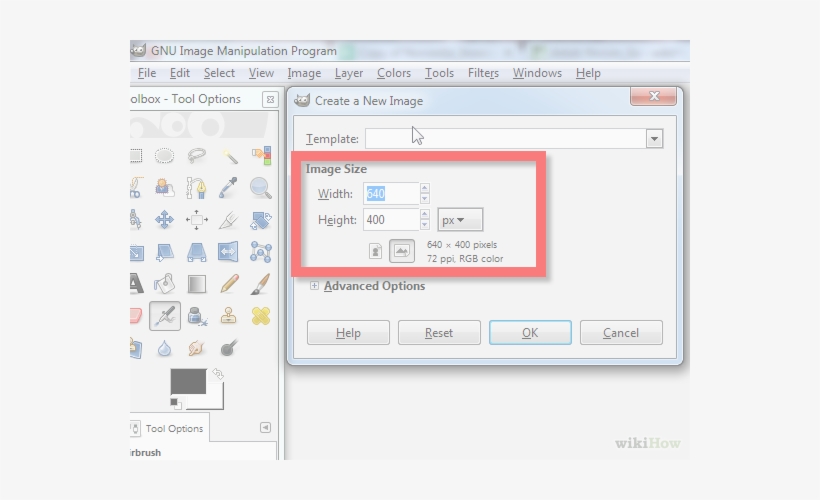Screen dimensions: 820x500
Task: Open the Edit menu
Action: 179,73
